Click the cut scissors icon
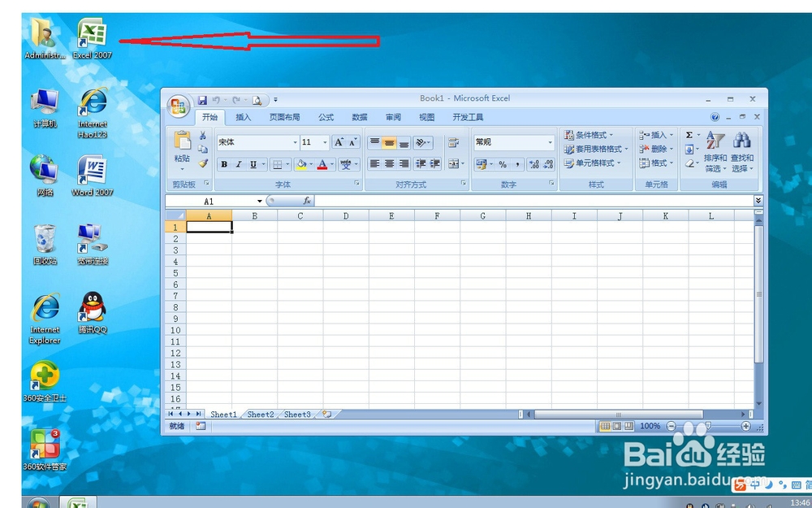812x508 pixels. (203, 136)
